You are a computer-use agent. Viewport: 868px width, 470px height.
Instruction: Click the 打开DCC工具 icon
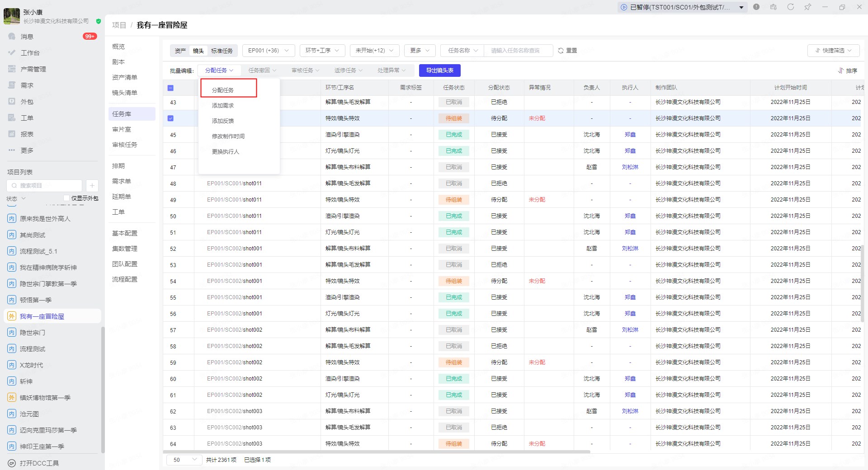click(x=12, y=463)
